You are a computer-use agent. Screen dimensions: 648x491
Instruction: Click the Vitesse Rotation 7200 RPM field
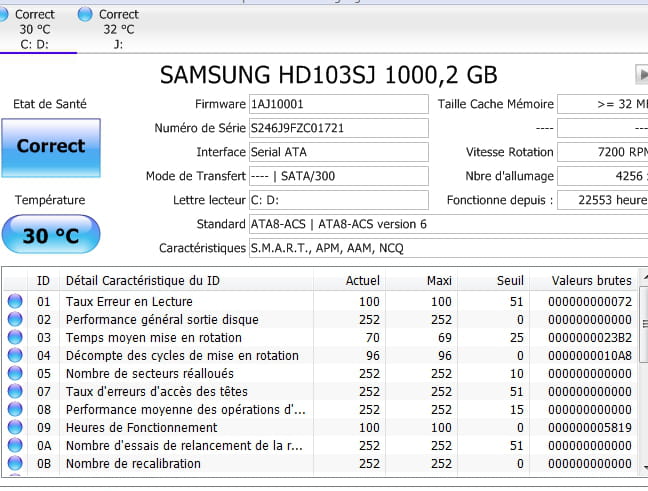(x=603, y=152)
